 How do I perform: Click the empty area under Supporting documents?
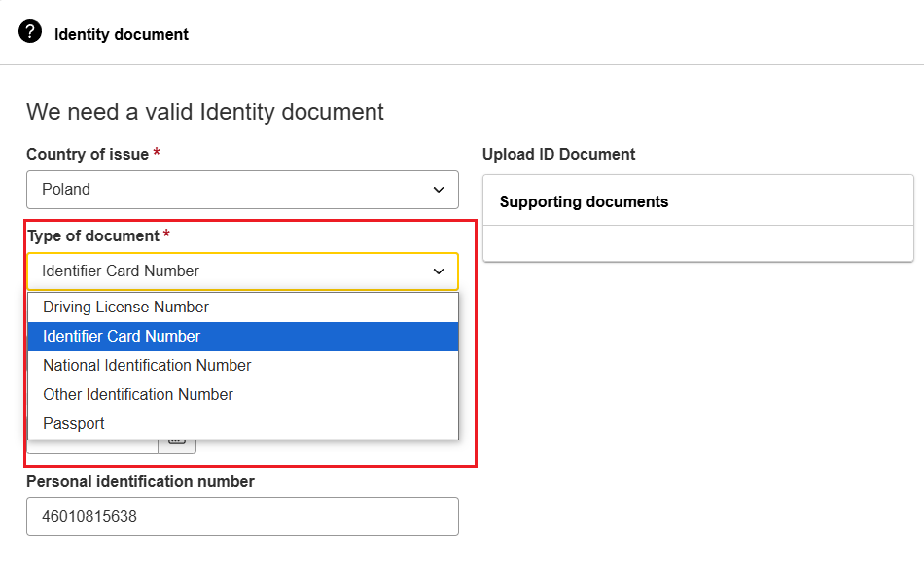[697, 243]
